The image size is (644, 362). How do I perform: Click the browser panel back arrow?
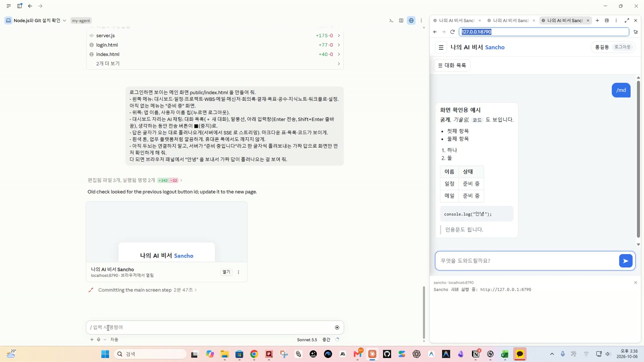(435, 32)
